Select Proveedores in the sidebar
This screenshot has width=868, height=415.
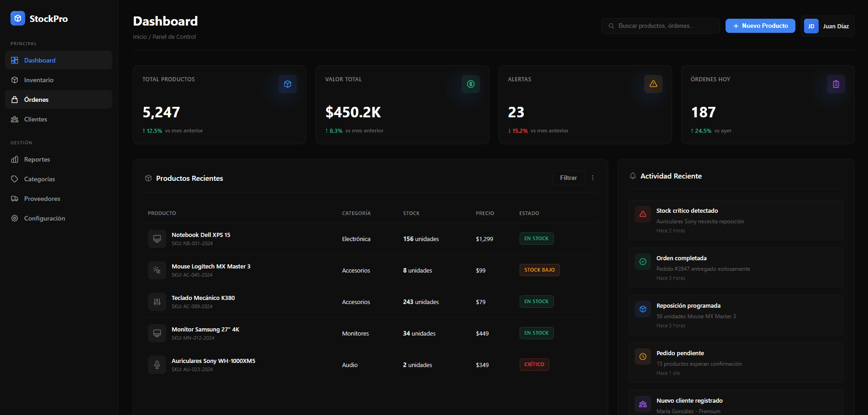[42, 199]
